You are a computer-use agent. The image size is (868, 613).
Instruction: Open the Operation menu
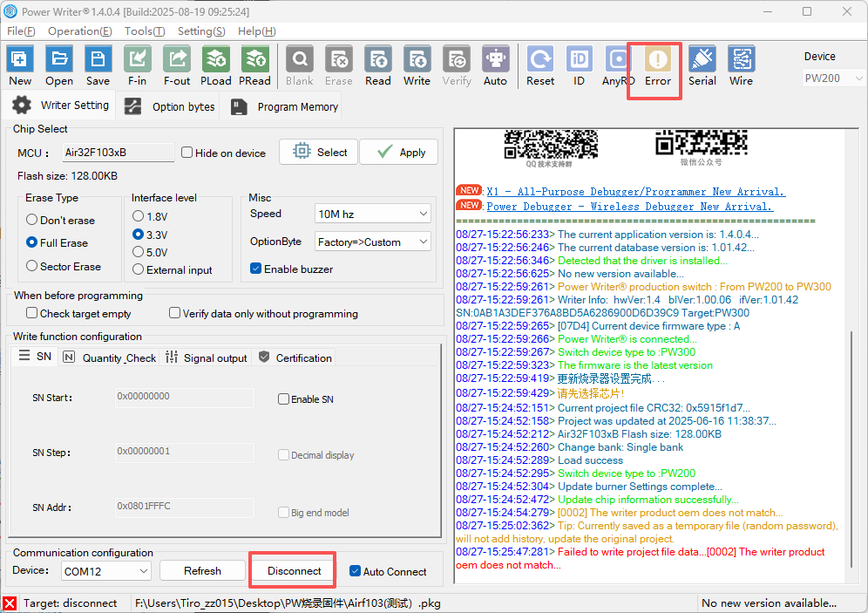tap(79, 31)
